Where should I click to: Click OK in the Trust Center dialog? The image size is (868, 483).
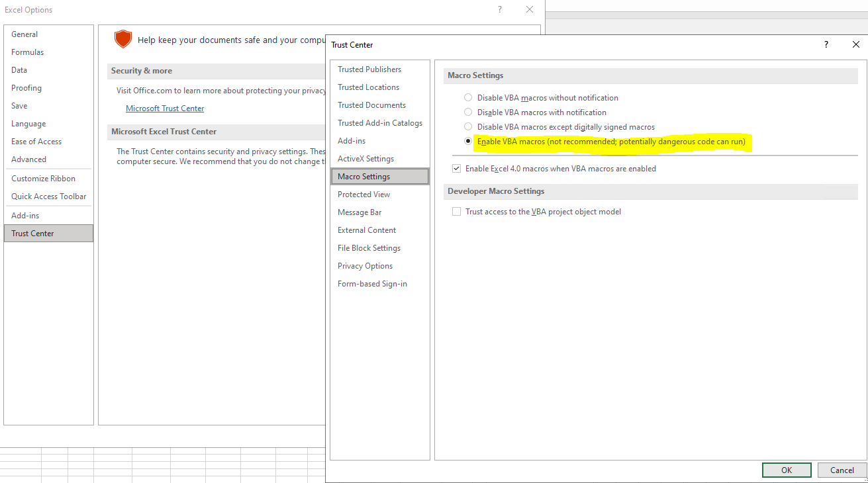point(787,470)
